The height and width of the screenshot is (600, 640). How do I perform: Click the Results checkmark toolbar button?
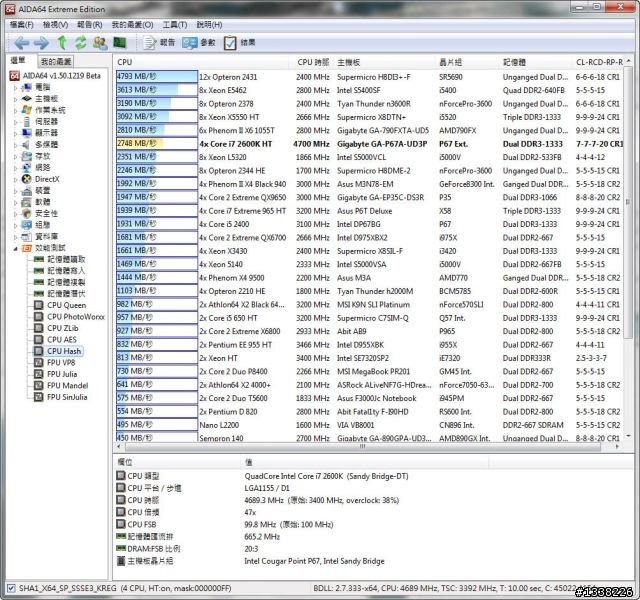pyautogui.click(x=240, y=42)
